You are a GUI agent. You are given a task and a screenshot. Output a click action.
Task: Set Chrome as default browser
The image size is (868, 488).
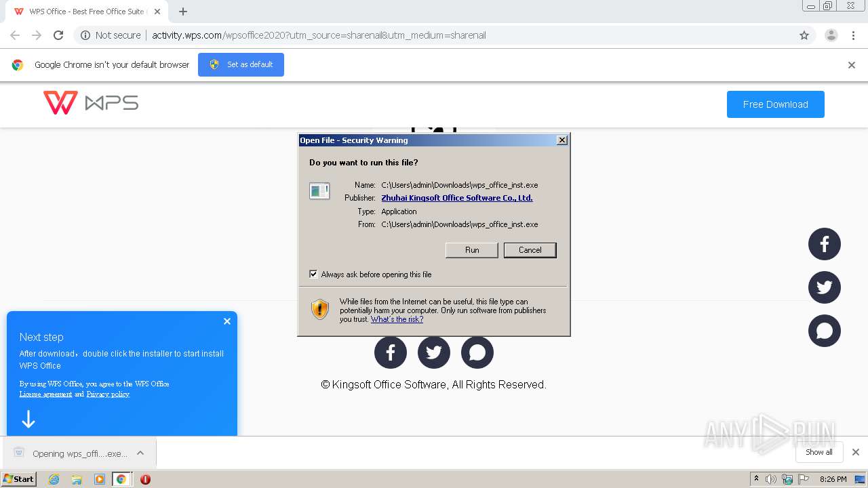click(241, 64)
